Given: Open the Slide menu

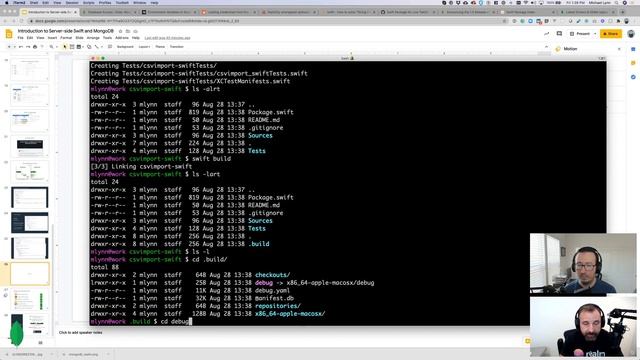Looking at the screenshot, I should pyautogui.click(x=79, y=38).
